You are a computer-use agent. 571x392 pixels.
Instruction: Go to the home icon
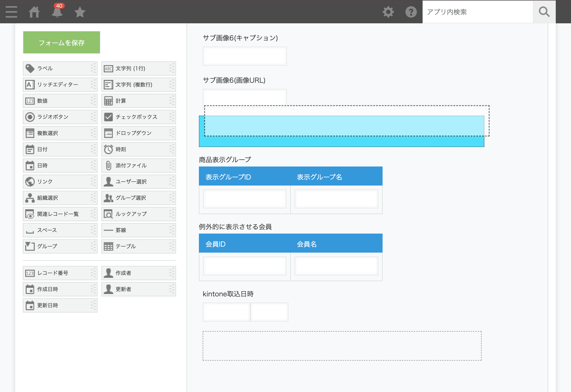coord(34,12)
